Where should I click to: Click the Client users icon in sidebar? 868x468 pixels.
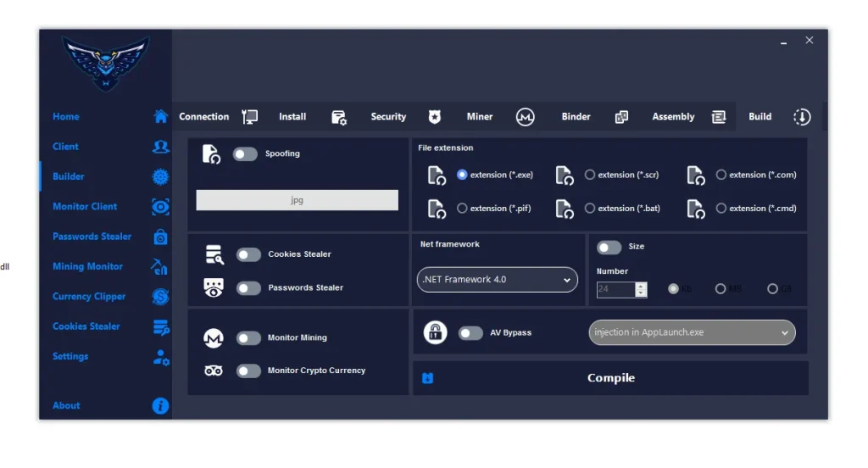click(x=160, y=147)
